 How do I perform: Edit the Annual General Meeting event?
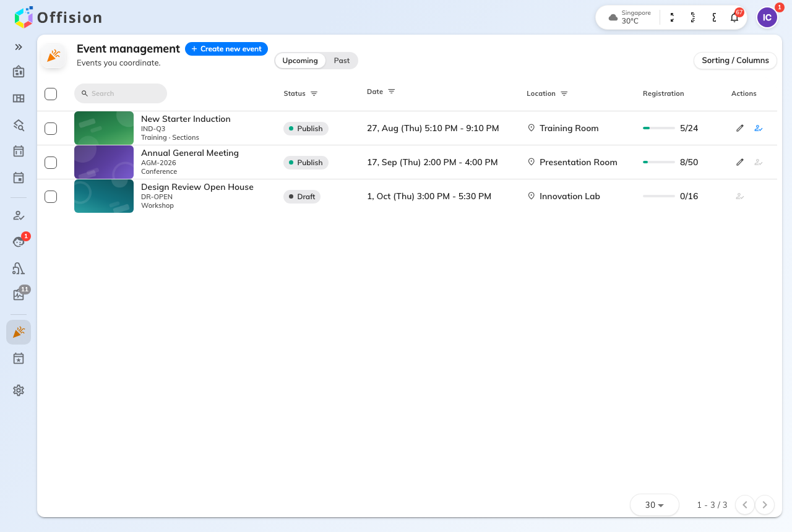point(740,162)
